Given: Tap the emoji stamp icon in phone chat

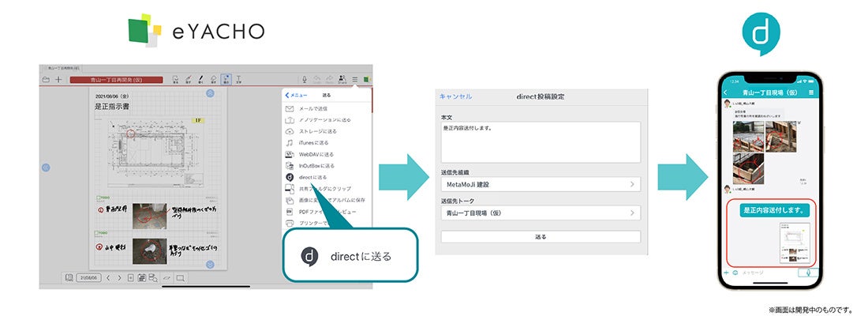Looking at the screenshot, I should [735, 273].
